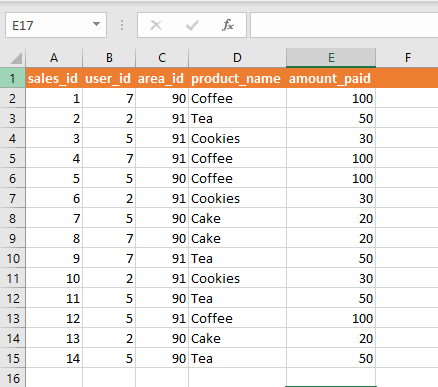Select row 8 header
Image resolution: width=438 pixels, height=387 pixels.
tap(13, 218)
